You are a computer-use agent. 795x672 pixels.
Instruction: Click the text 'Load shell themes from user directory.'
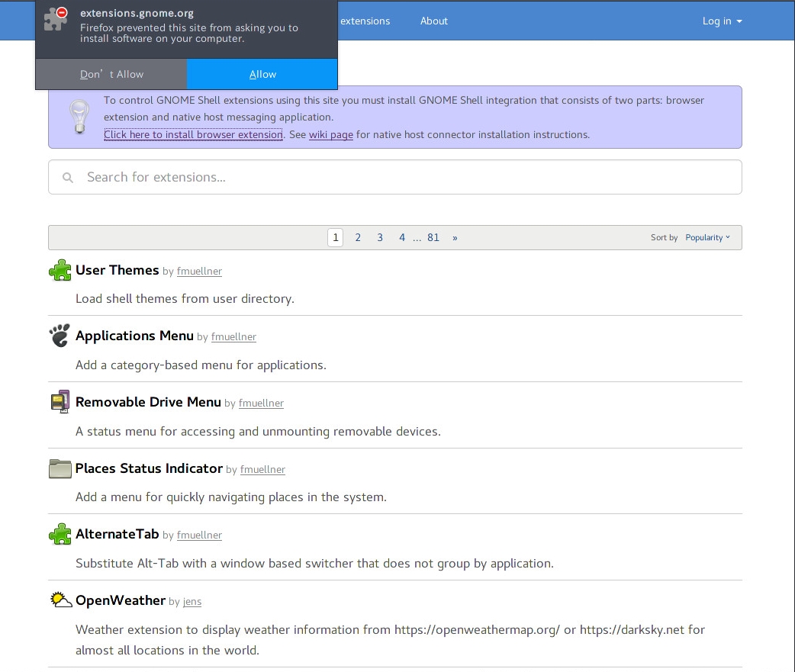coord(185,299)
